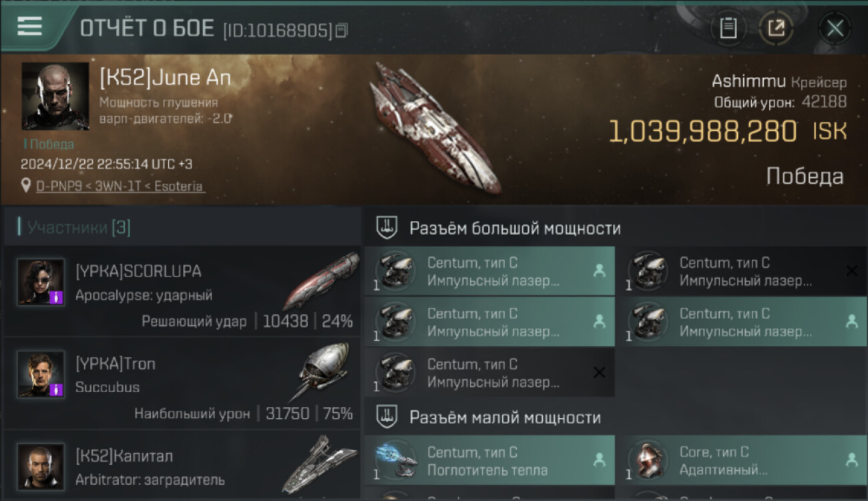
Task: Copy the battle report ID icon
Action: point(341,30)
